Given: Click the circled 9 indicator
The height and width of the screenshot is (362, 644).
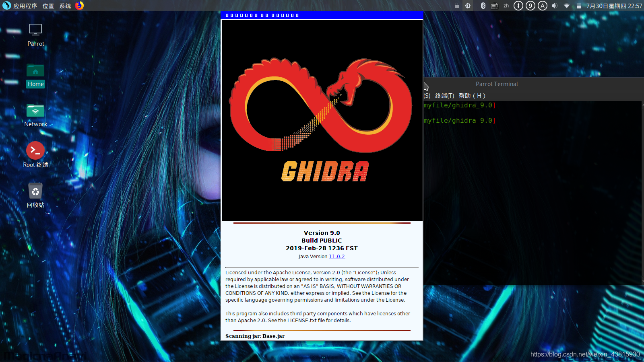Looking at the screenshot, I should pos(530,6).
